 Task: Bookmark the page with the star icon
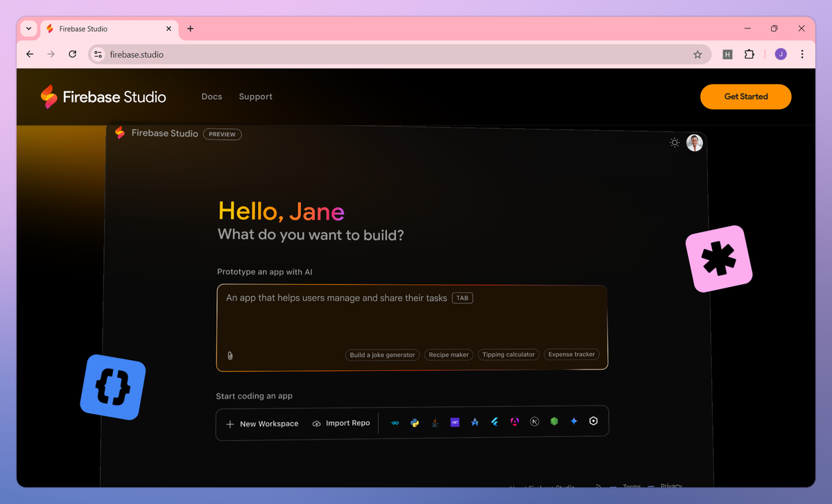click(697, 54)
